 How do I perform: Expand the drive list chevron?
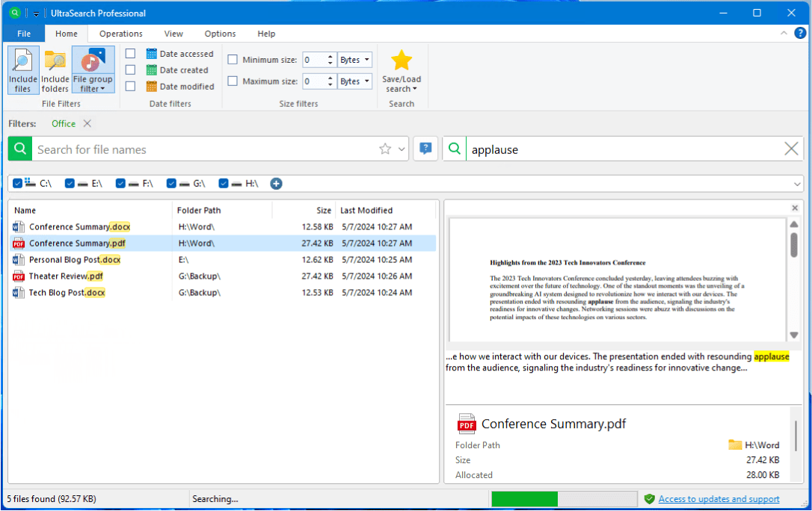(x=797, y=184)
